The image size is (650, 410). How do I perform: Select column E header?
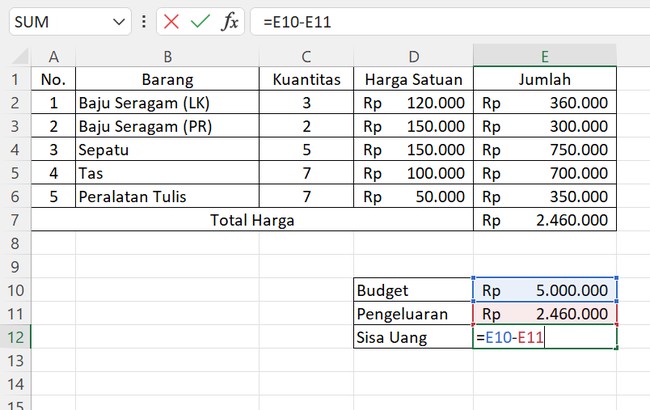coord(545,56)
